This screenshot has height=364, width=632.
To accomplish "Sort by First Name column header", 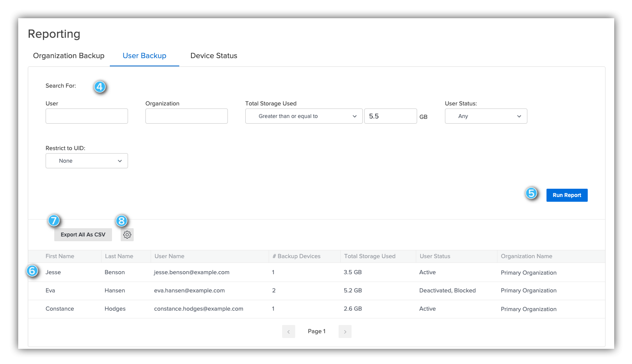I will click(60, 256).
